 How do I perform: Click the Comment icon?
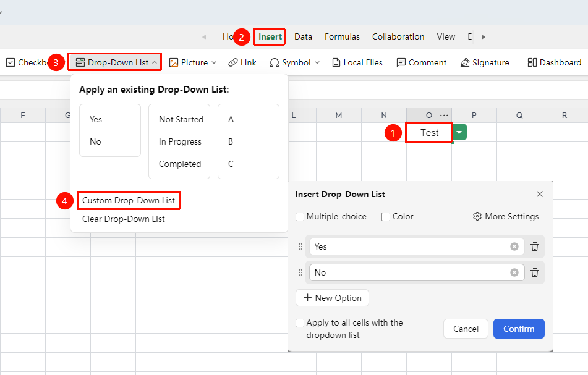(401, 62)
